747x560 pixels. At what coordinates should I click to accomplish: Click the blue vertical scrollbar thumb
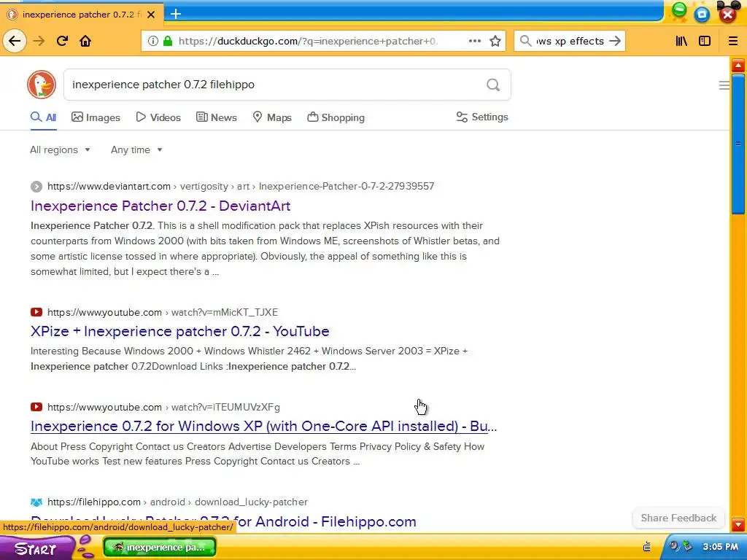[x=738, y=144]
